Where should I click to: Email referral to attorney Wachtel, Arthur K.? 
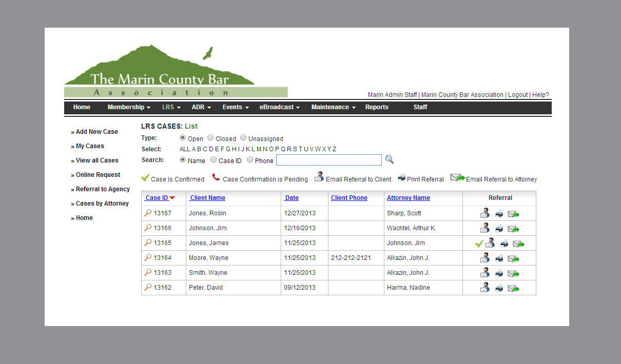[513, 229]
